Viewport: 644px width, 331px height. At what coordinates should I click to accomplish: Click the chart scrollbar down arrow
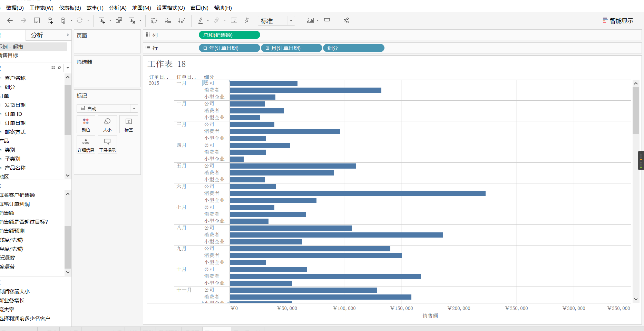[x=636, y=300]
